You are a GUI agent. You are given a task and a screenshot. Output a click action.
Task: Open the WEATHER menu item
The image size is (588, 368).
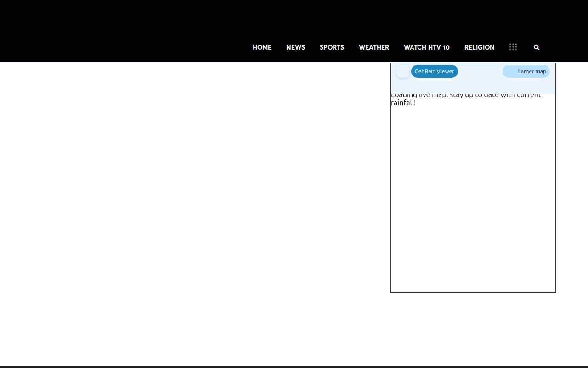click(373, 47)
